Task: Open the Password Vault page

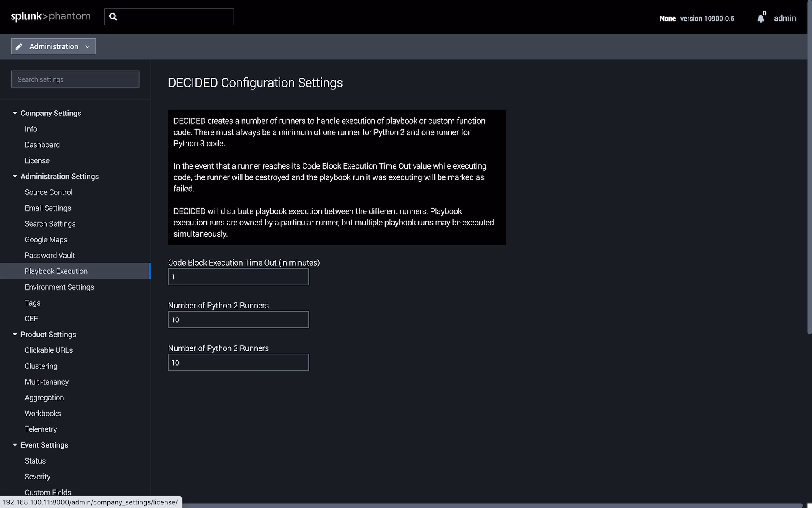Action: (50, 255)
